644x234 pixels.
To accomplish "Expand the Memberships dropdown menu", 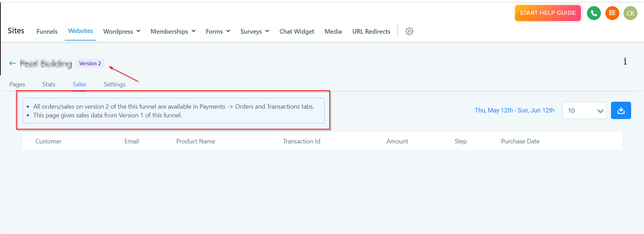I will coord(173,31).
